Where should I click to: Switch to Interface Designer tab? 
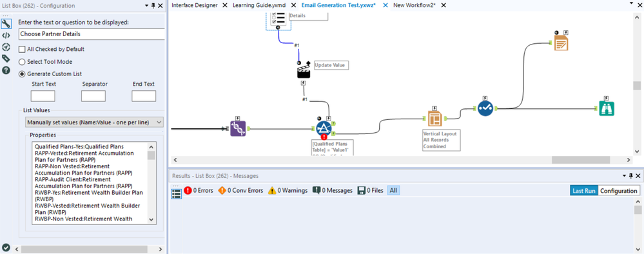tap(195, 5)
